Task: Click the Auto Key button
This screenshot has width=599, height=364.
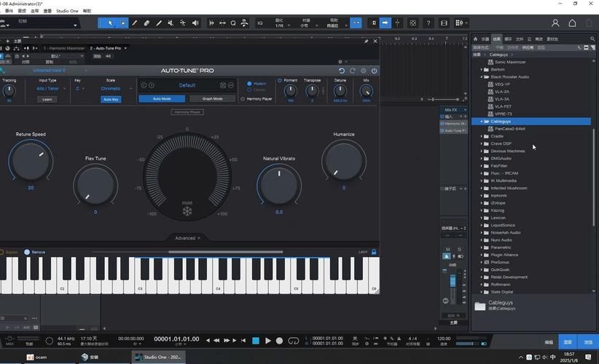Action: pyautogui.click(x=111, y=100)
